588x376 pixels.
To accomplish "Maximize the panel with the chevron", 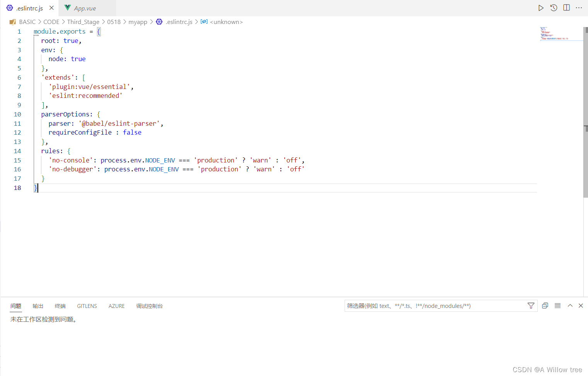I will click(570, 306).
